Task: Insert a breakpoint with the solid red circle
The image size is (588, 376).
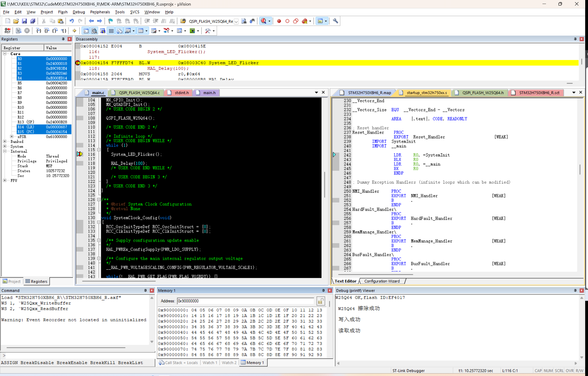Action: (279, 21)
